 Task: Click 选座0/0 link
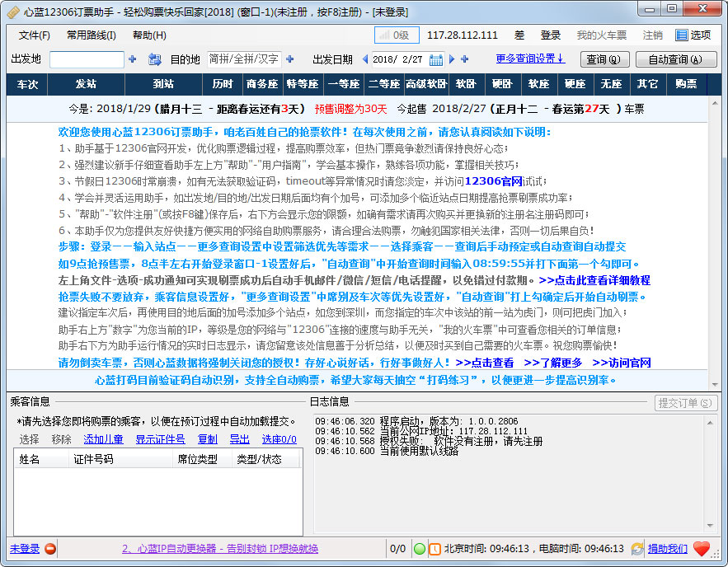279,439
